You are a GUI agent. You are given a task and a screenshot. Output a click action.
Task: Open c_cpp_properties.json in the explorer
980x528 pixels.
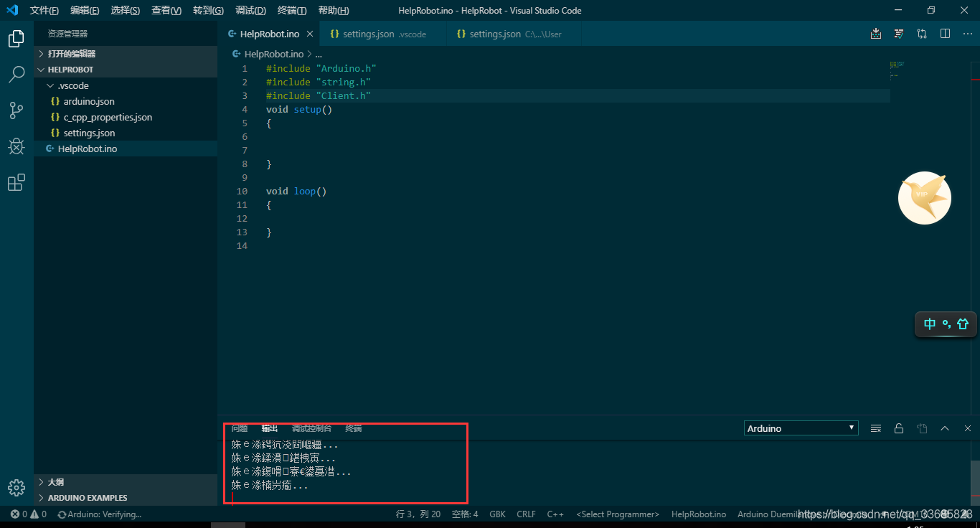pyautogui.click(x=126, y=117)
